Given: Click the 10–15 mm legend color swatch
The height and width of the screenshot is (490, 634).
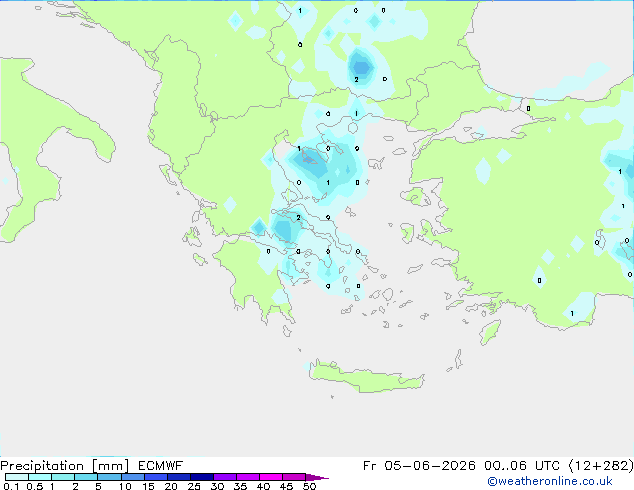Looking at the screenshot, I should click(133, 477).
